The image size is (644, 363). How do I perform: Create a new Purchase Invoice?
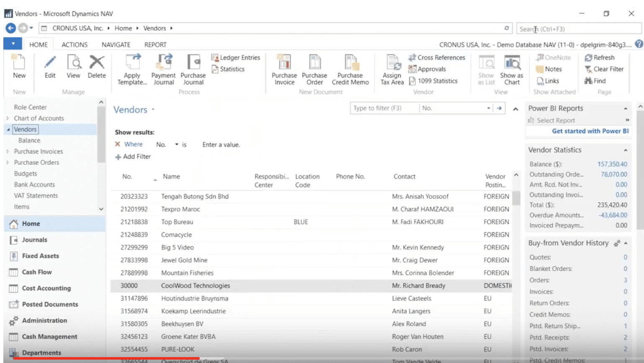pyautogui.click(x=284, y=70)
